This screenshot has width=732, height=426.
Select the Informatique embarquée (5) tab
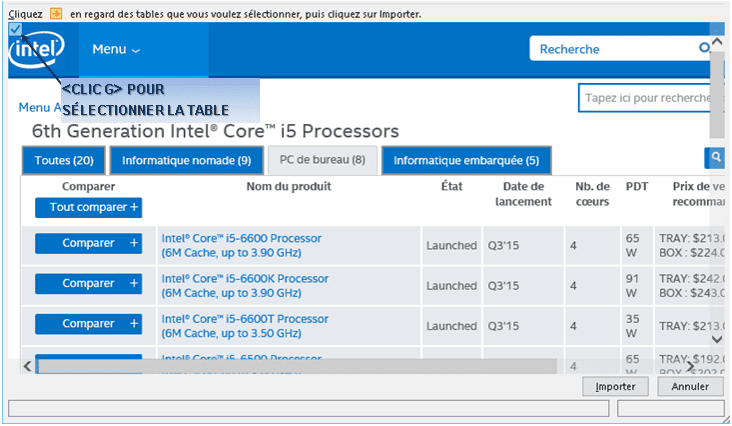pos(466,161)
